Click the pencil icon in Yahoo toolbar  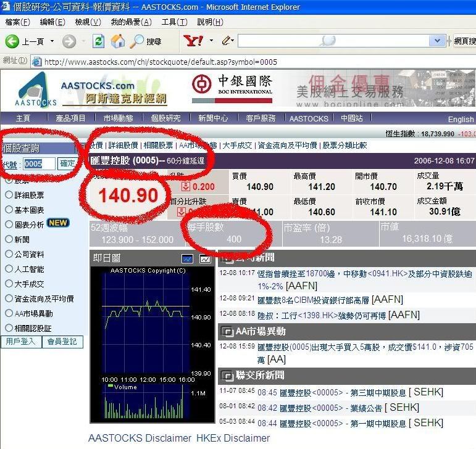225,40
